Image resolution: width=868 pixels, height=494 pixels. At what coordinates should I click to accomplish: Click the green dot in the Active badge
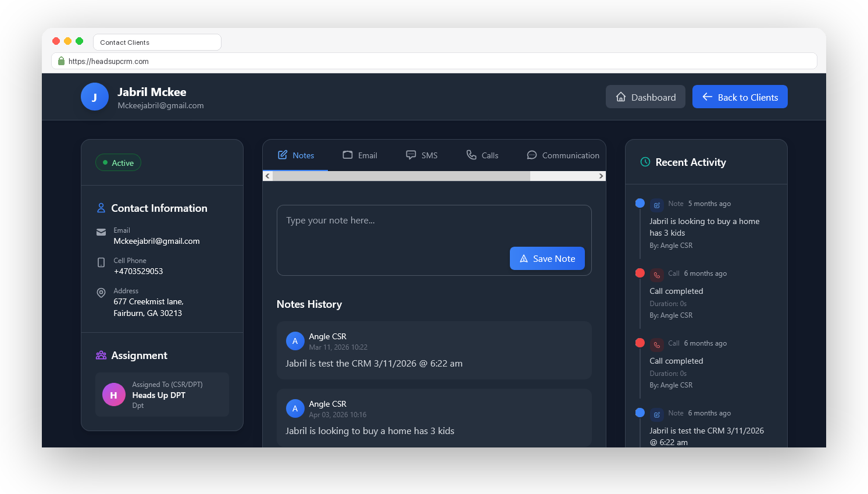pos(105,162)
